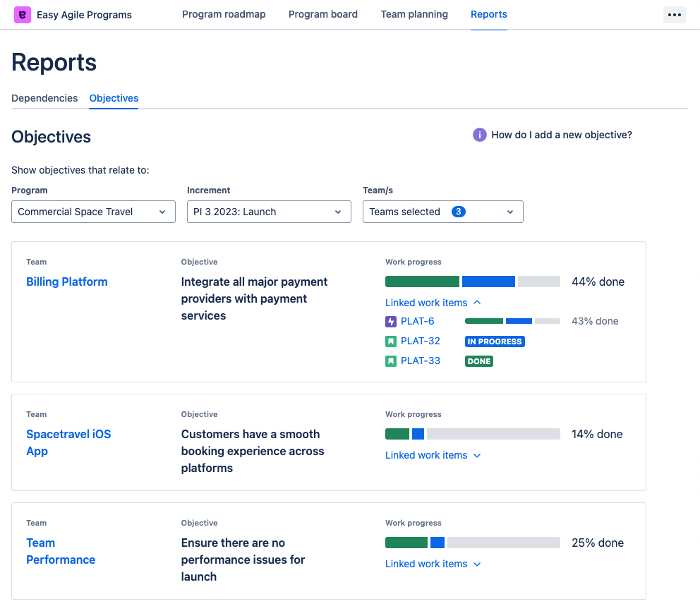
Task: Open the Increment dropdown showing PI 3 2023: Launch
Action: coord(269,212)
